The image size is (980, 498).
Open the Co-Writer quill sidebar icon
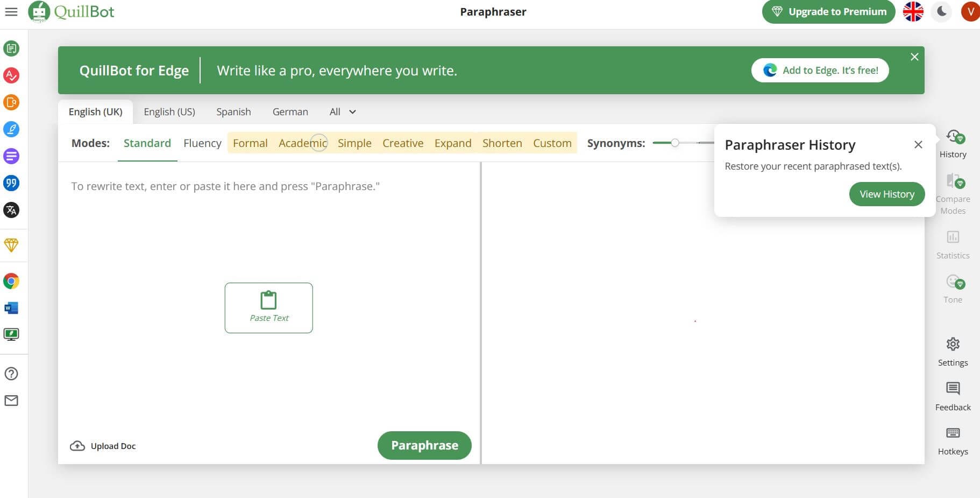coord(11,129)
